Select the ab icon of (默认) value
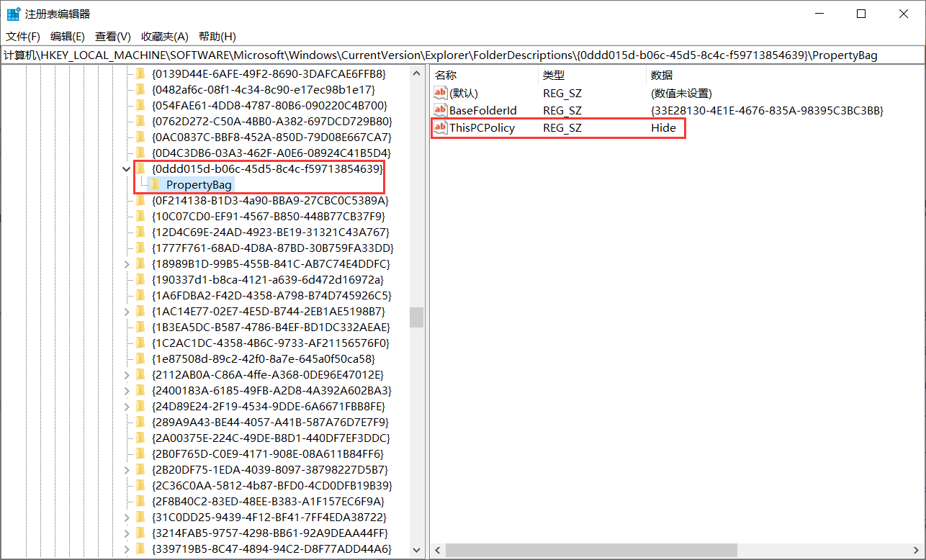Screen dimensions: 926x560 click(x=441, y=93)
